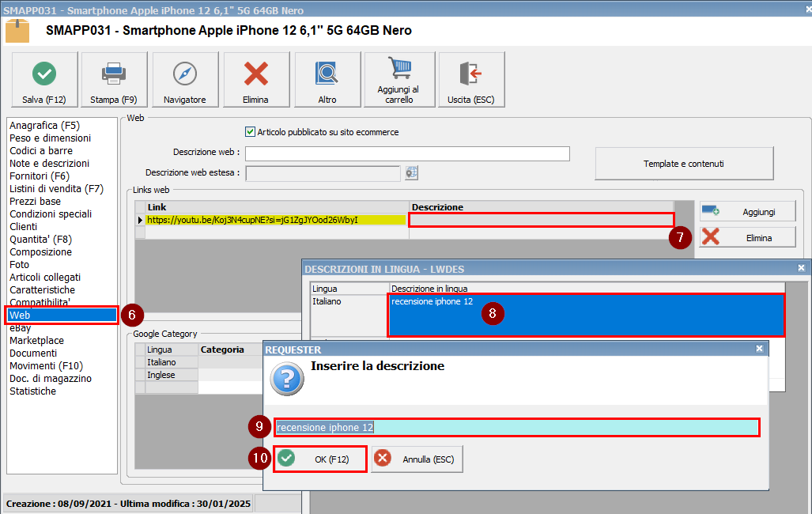Click Aggiungi button in Links web
This screenshot has height=514, width=812.
pyautogui.click(x=748, y=211)
